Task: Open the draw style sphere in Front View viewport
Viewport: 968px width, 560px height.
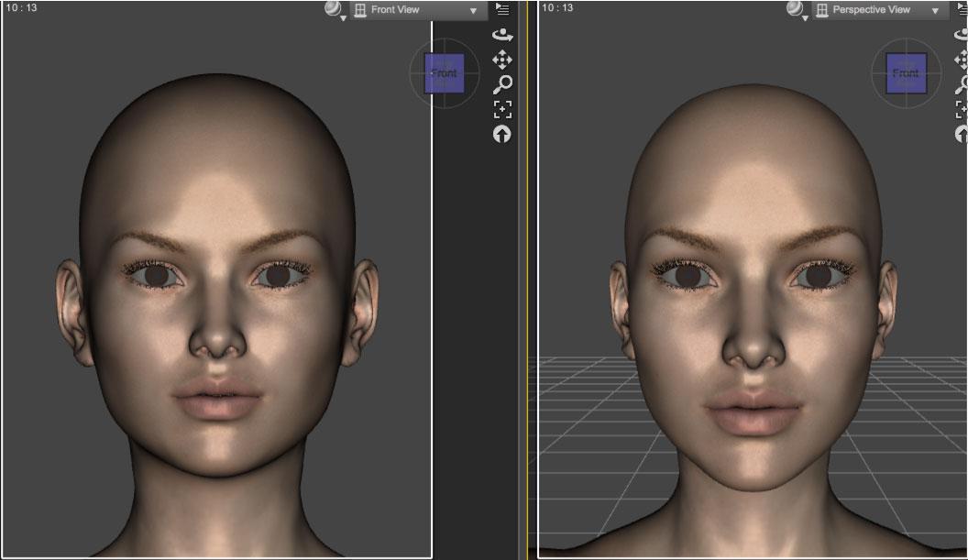Action: click(x=334, y=10)
